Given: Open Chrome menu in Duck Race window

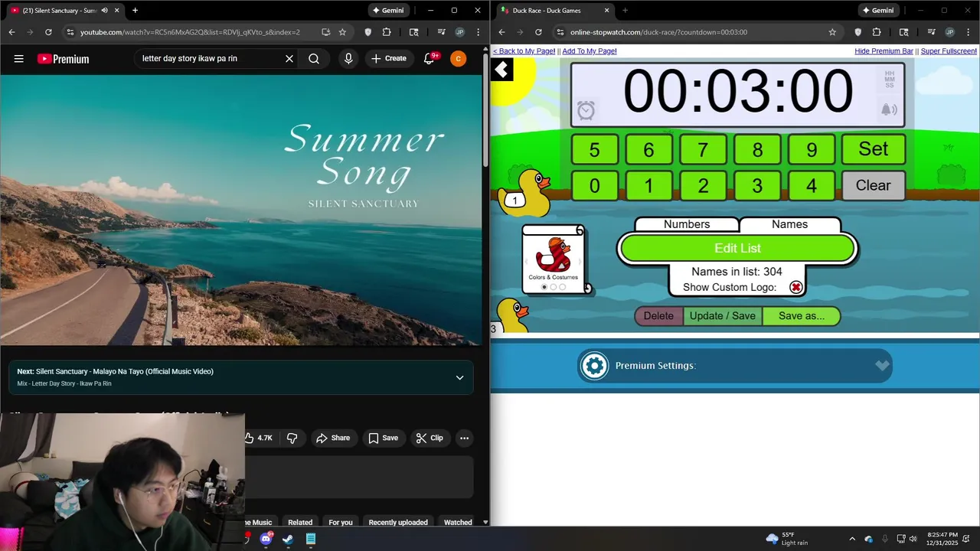Looking at the screenshot, I should (x=967, y=32).
